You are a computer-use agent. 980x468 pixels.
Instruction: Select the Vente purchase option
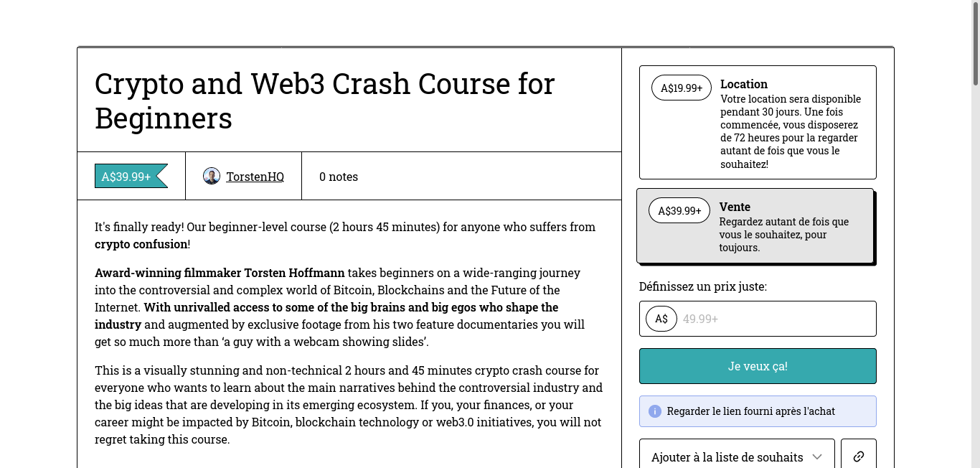755,226
